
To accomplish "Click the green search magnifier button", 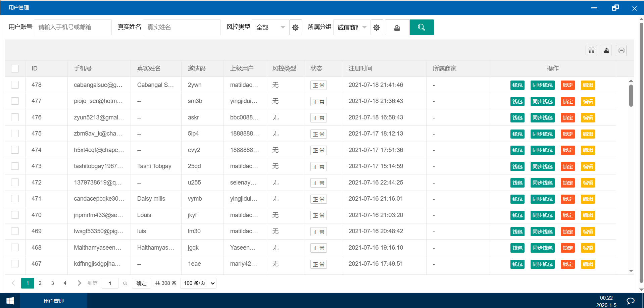I will pos(422,27).
